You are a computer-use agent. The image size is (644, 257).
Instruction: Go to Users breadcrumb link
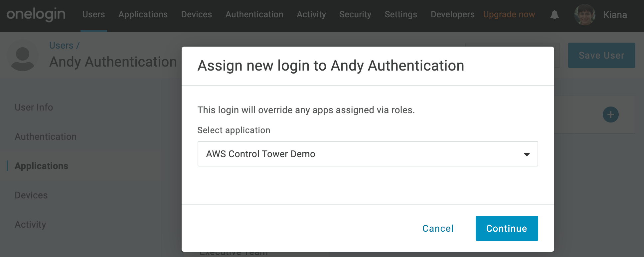point(61,45)
